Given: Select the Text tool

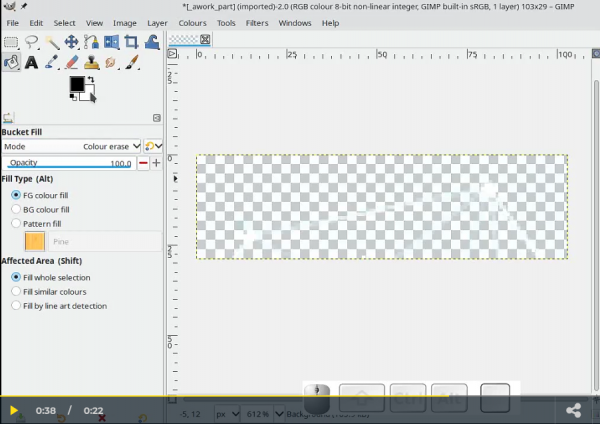Looking at the screenshot, I should [x=31, y=62].
